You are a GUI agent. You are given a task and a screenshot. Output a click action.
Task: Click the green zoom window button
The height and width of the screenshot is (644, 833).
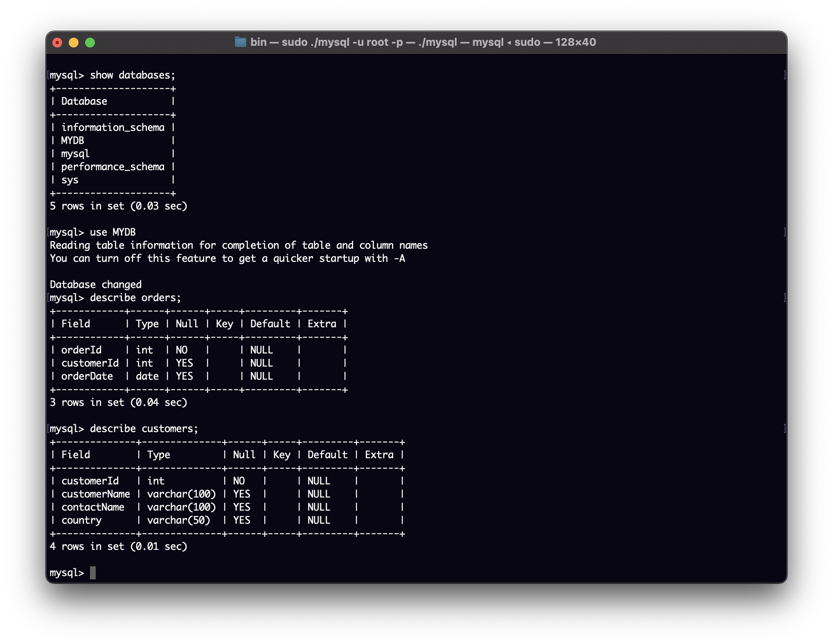90,43
